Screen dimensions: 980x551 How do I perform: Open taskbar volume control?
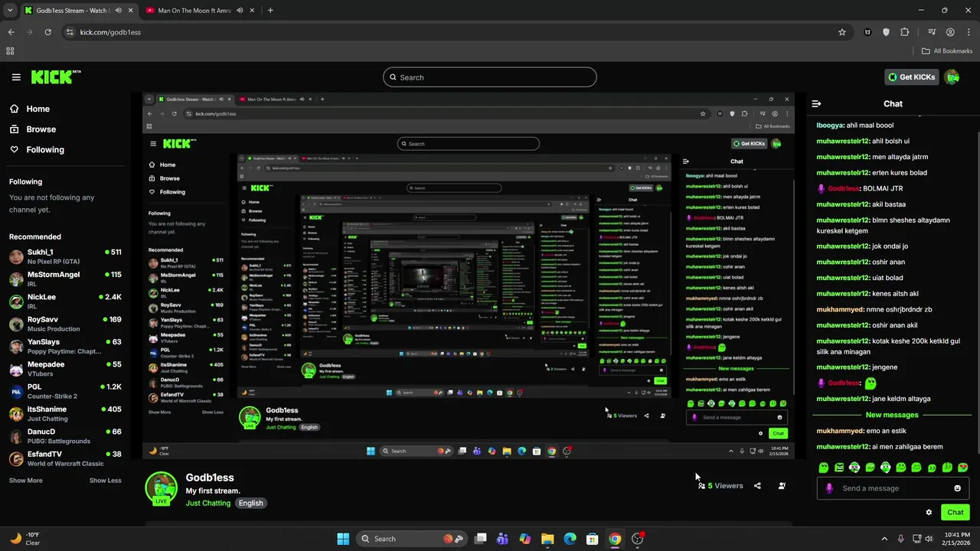click(x=929, y=539)
